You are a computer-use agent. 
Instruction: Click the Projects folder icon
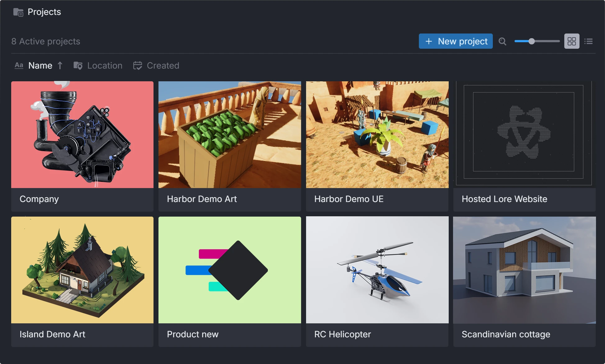pyautogui.click(x=18, y=12)
